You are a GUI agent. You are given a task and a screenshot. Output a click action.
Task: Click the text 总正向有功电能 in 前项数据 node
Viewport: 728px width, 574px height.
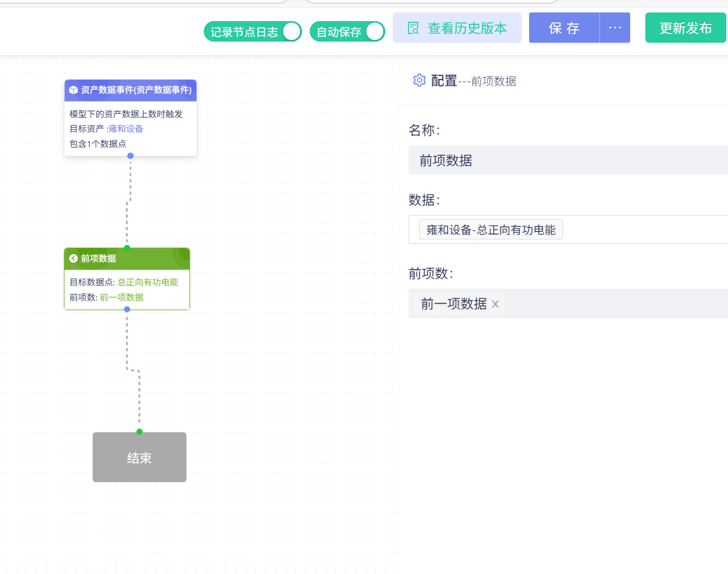148,282
